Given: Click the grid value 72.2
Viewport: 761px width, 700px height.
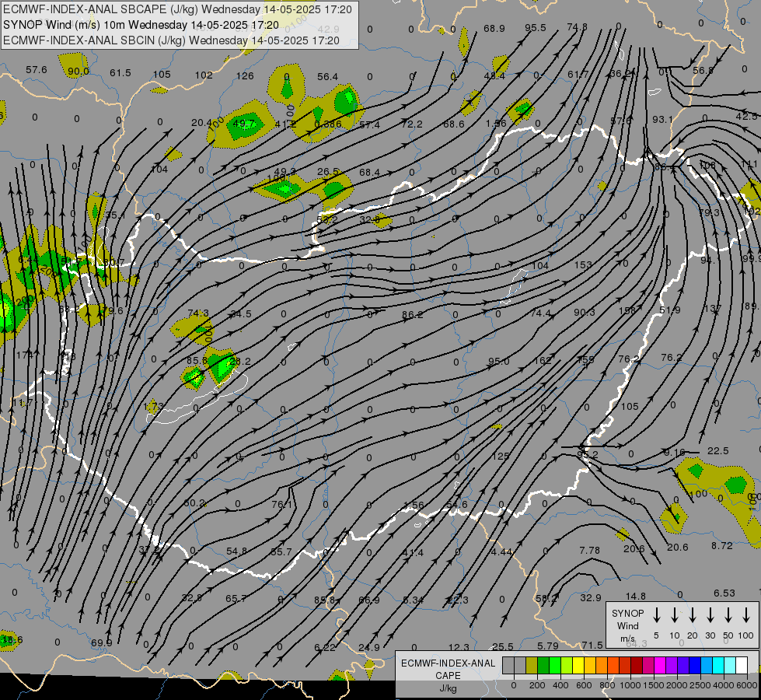Looking at the screenshot, I should click(411, 124).
